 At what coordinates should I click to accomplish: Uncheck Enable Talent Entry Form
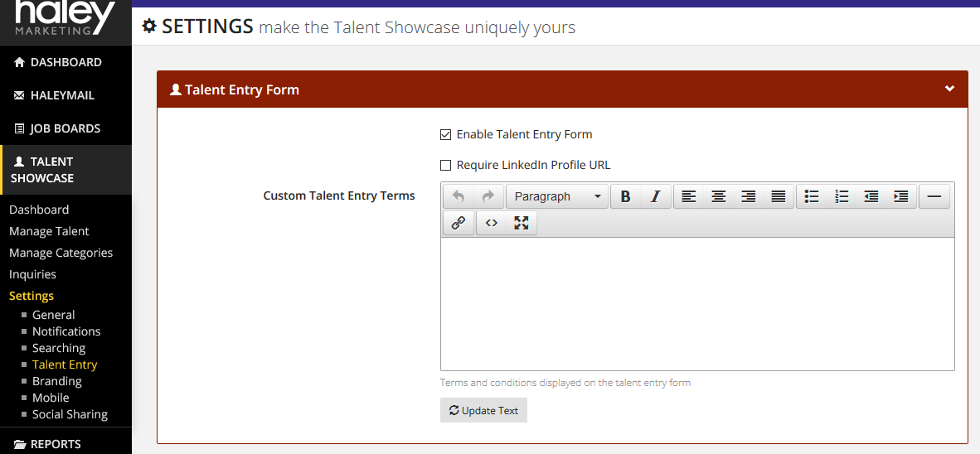click(445, 134)
